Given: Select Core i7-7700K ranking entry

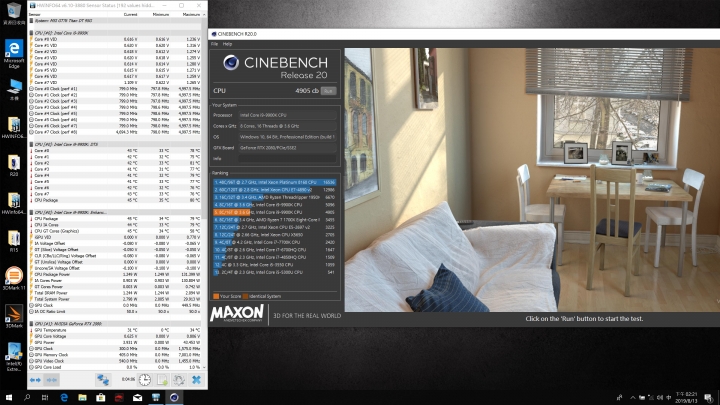Looking at the screenshot, I should [275, 242].
